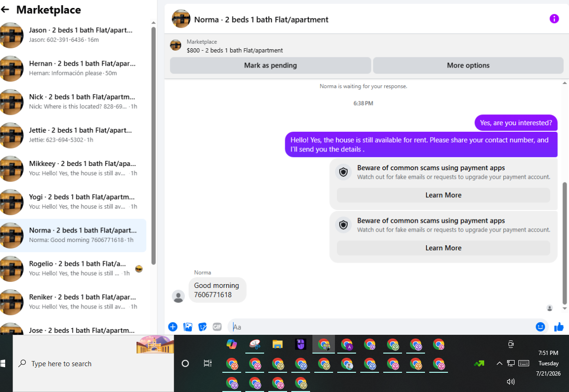The width and height of the screenshot is (569, 392).
Task: Open Yogi's conversation
Action: click(73, 202)
